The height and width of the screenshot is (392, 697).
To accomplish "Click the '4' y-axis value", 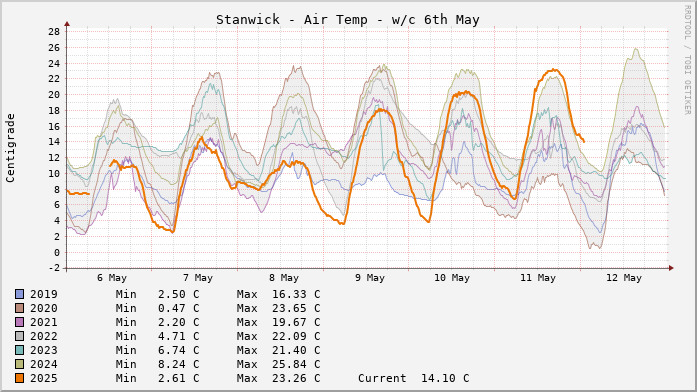I will (x=57, y=221).
